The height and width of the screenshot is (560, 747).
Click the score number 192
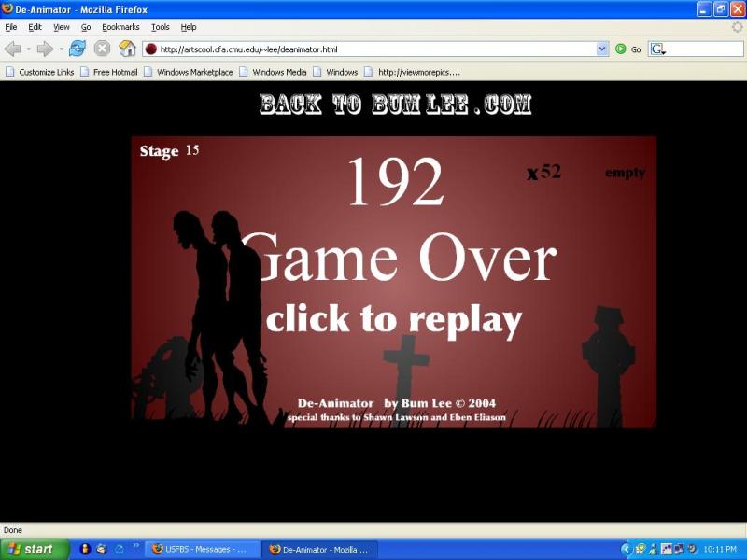[x=396, y=182]
